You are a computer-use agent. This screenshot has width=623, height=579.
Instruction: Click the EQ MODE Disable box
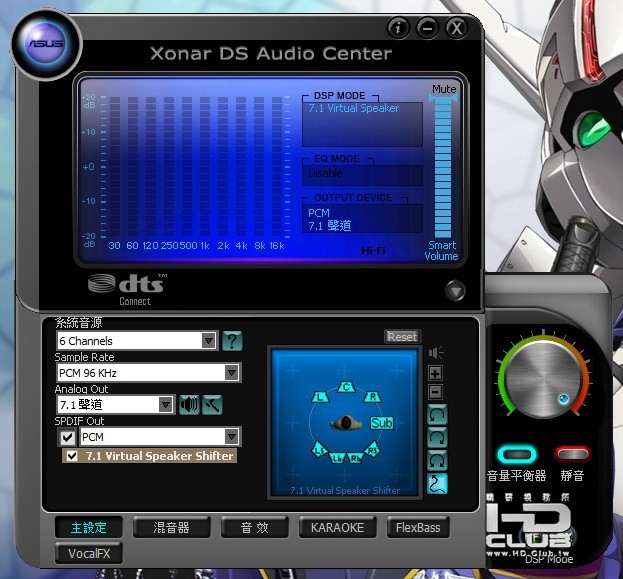(362, 175)
